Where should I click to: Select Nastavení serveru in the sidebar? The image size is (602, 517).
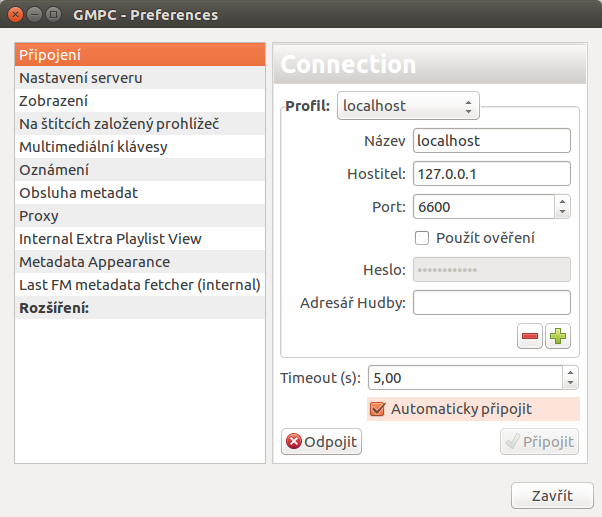click(x=140, y=78)
